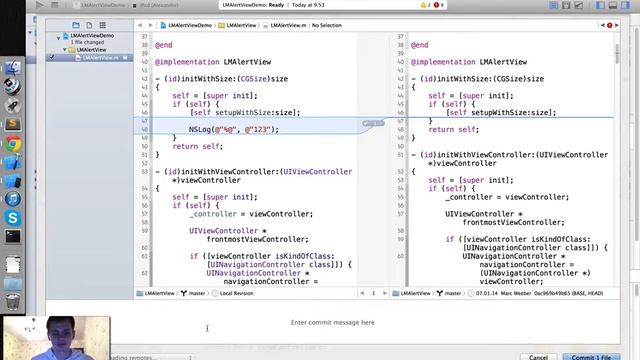Uncheck the LMAlertView.m file checkbox
This screenshot has height=360, width=640.
coord(52,58)
